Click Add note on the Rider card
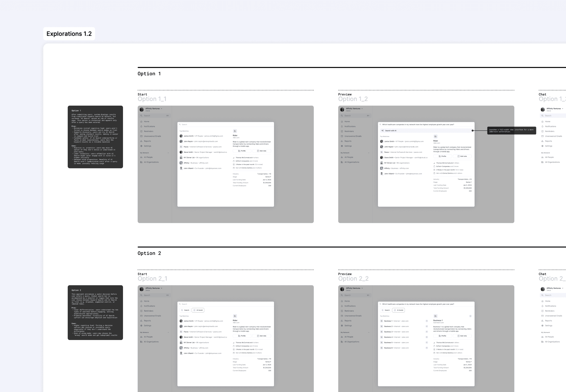The image size is (566, 392). point(262,151)
